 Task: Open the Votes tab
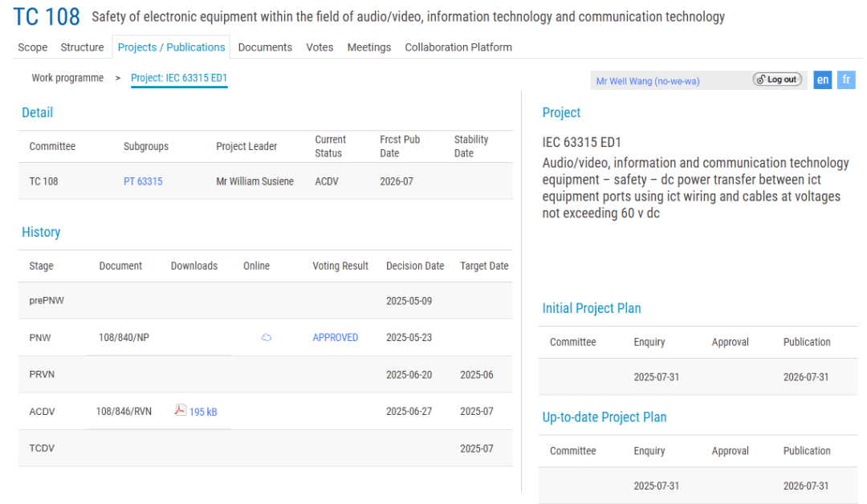point(320,47)
